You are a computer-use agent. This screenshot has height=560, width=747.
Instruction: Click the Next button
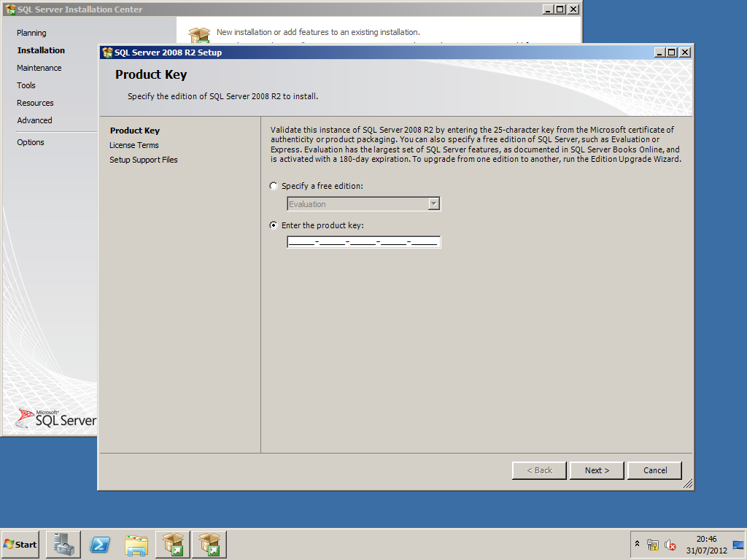point(597,470)
